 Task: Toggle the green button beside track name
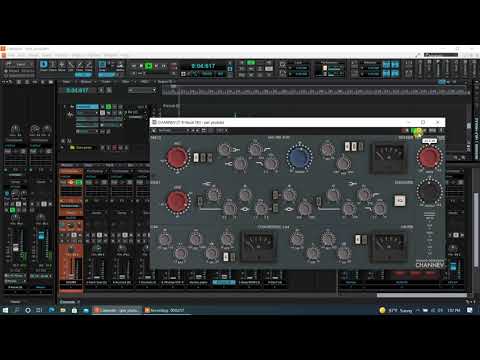click(x=108, y=107)
